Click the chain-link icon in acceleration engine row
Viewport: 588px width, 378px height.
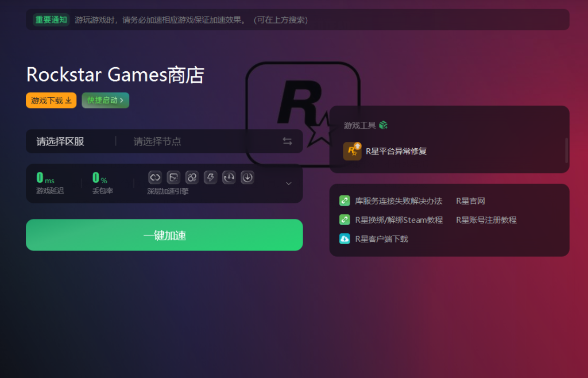tap(155, 178)
